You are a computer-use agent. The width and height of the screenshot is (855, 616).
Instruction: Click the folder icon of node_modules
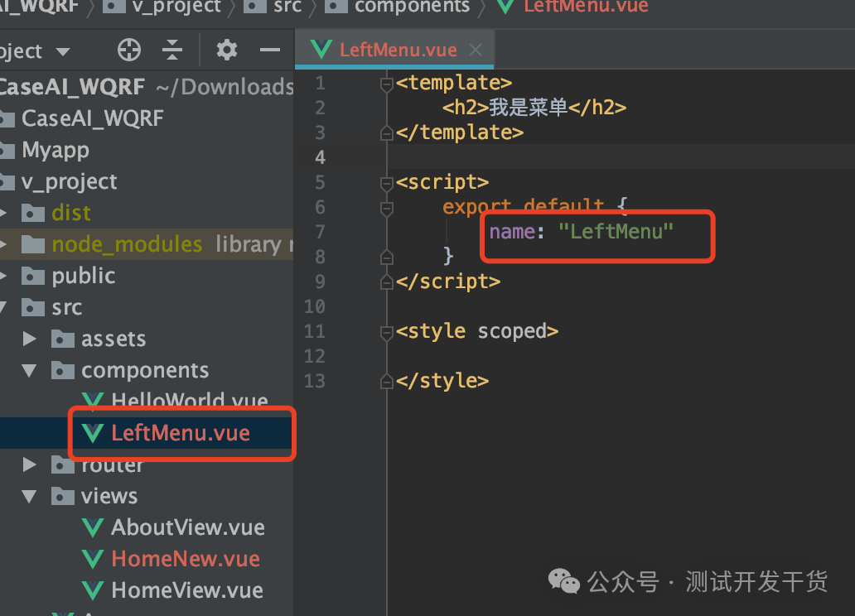point(32,244)
